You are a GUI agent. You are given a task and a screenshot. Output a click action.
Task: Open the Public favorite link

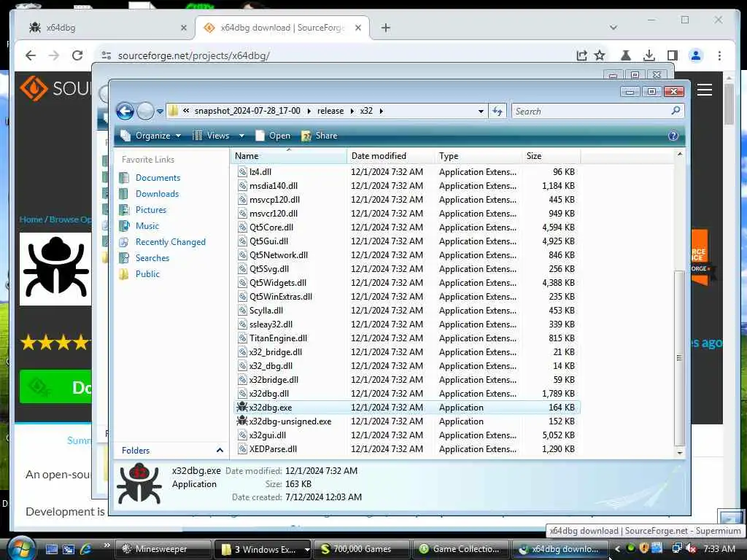[x=147, y=274]
